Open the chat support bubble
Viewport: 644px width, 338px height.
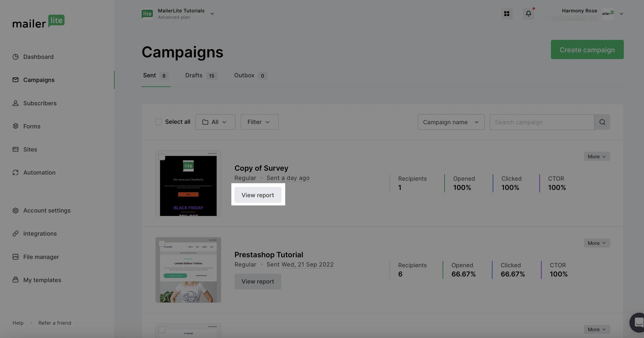tap(638, 322)
